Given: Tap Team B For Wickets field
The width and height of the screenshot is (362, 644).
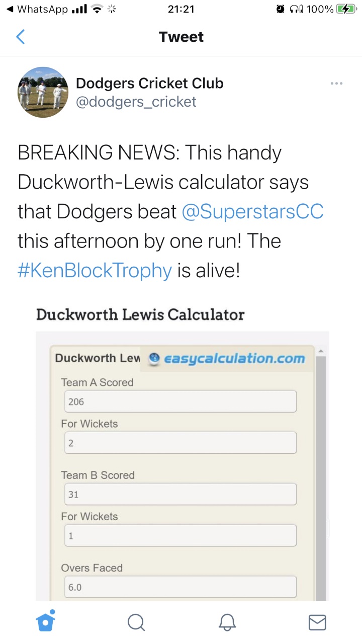Looking at the screenshot, I should point(181,536).
